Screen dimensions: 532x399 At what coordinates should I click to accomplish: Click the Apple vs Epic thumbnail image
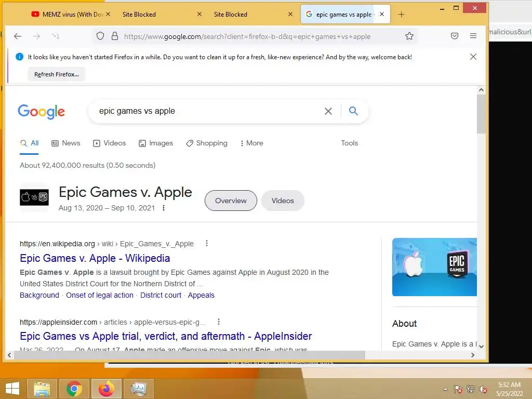pos(34,197)
